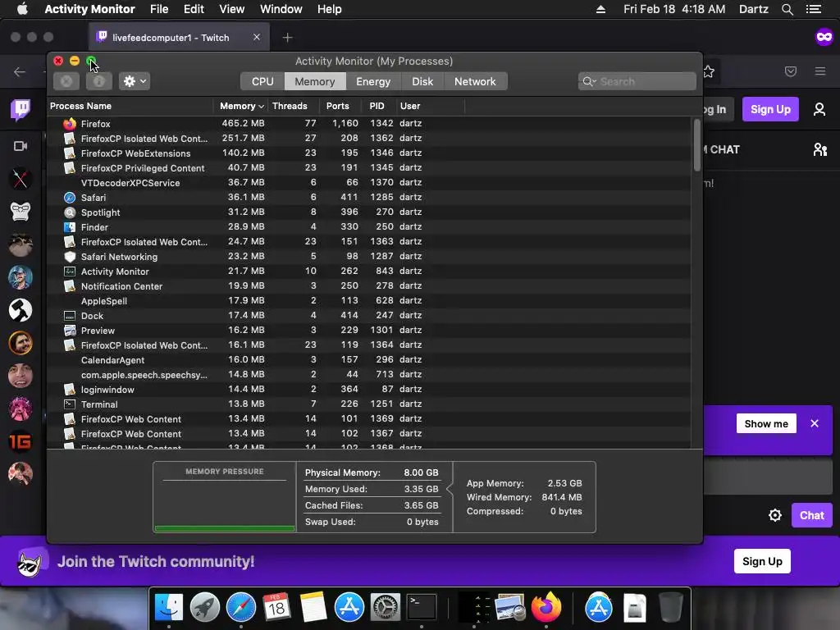Open the Network tab

[475, 81]
